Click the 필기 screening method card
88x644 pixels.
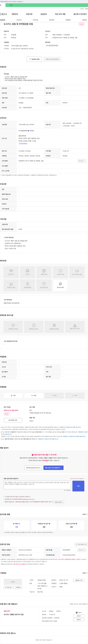(54, 395)
